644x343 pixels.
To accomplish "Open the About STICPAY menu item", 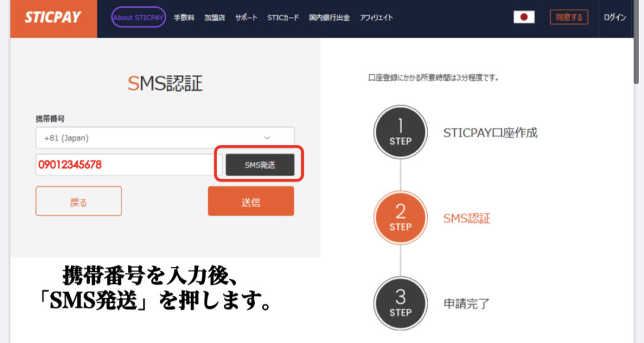I will pos(138,17).
